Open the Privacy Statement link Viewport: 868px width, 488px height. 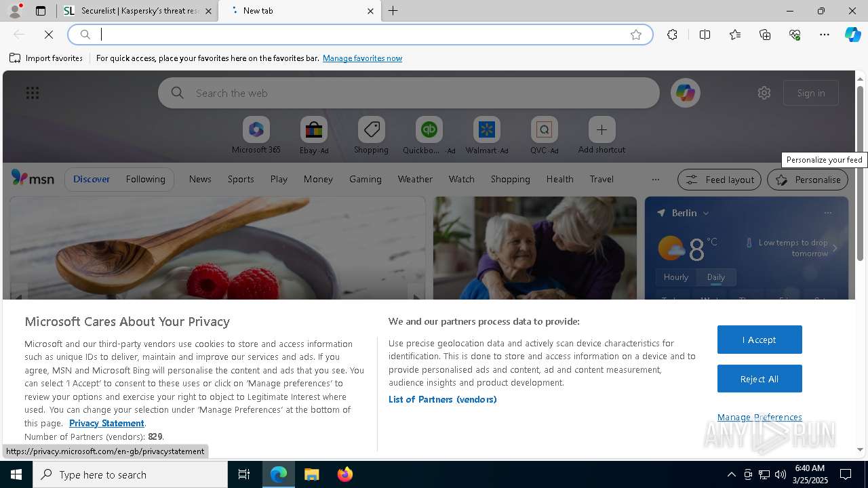pos(106,423)
